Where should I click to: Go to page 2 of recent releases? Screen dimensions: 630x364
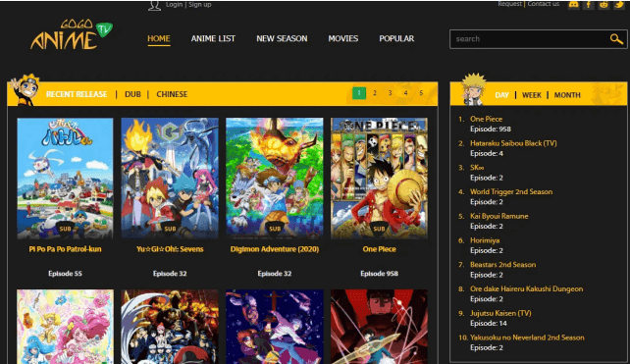tap(375, 93)
